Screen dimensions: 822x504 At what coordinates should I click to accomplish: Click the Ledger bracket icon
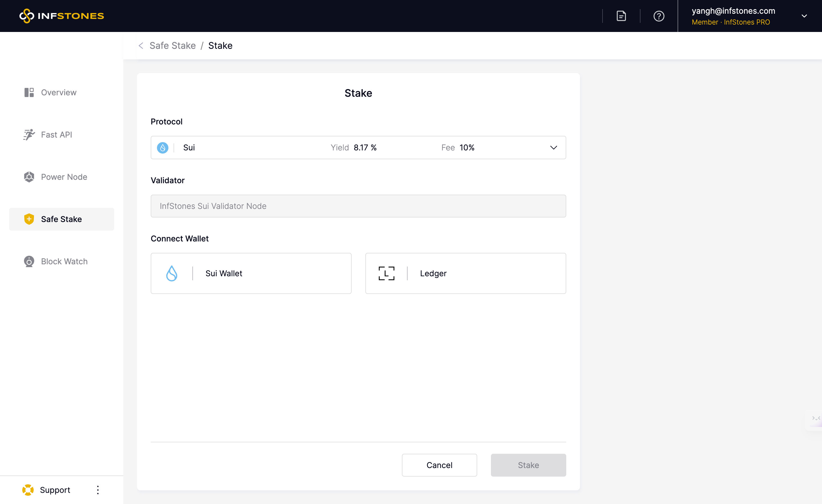pyautogui.click(x=386, y=273)
